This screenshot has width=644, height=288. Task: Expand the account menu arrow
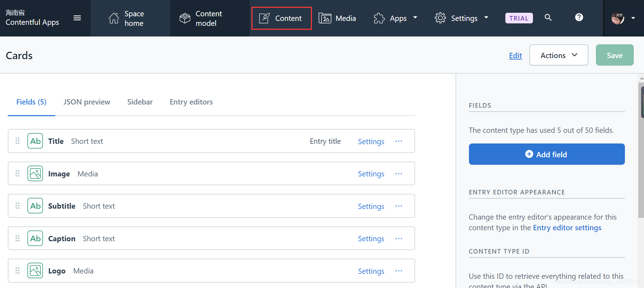click(633, 18)
